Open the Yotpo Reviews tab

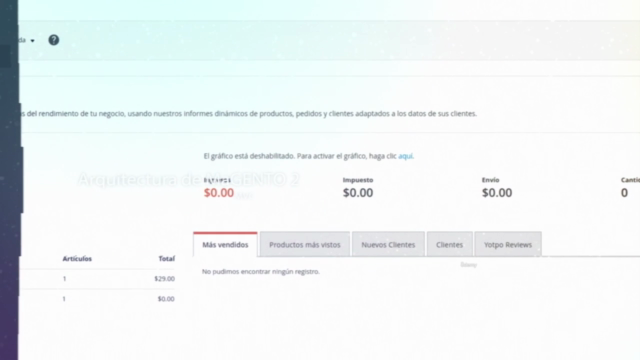click(508, 244)
